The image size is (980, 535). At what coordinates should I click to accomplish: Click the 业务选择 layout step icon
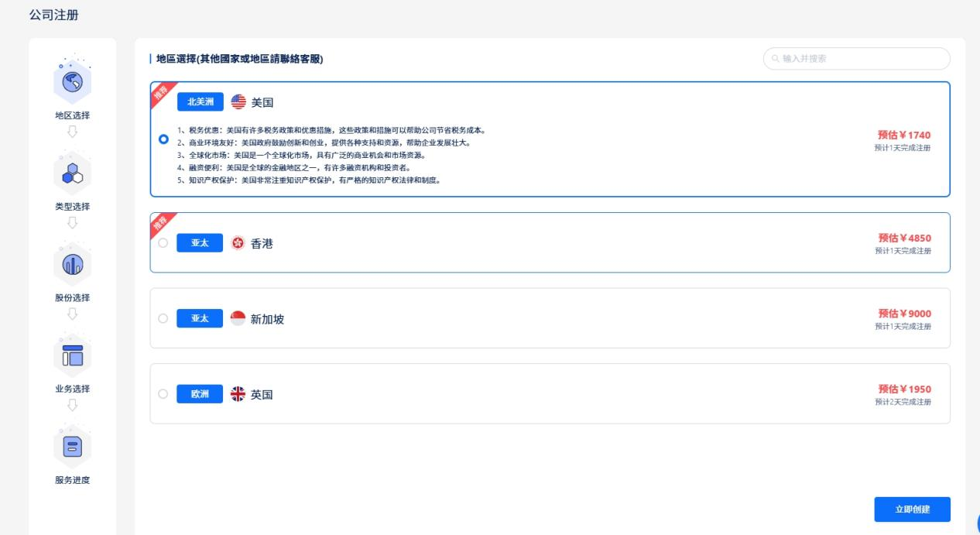72,355
